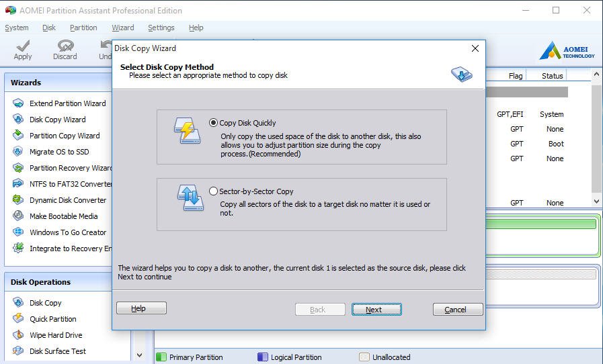Click the grayed-out Back button

pyautogui.click(x=320, y=310)
